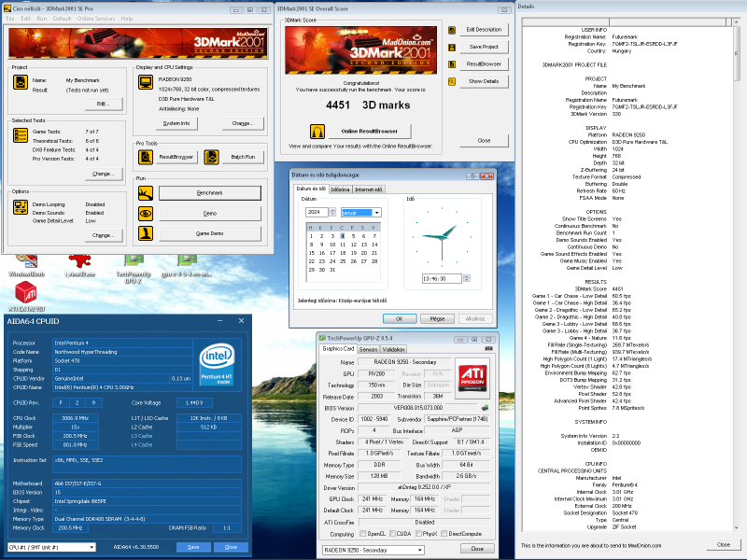Open the File menu in 3DMark2001
Viewport: 747px width, 560px height.
[10, 19]
